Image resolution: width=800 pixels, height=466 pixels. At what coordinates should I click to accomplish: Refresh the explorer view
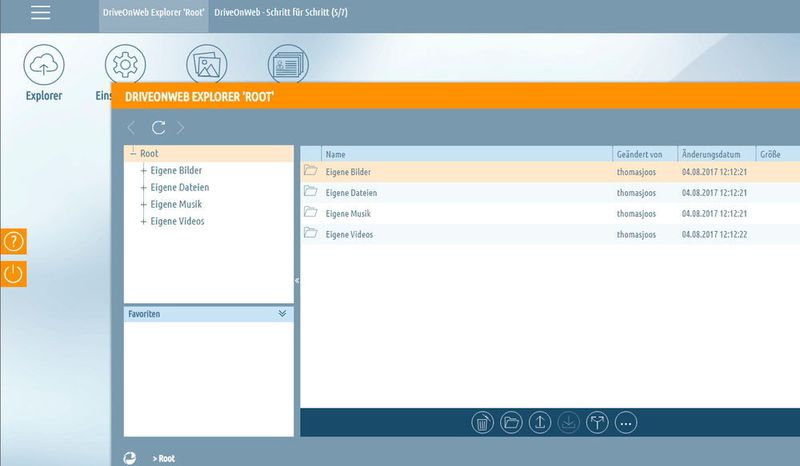pyautogui.click(x=158, y=127)
